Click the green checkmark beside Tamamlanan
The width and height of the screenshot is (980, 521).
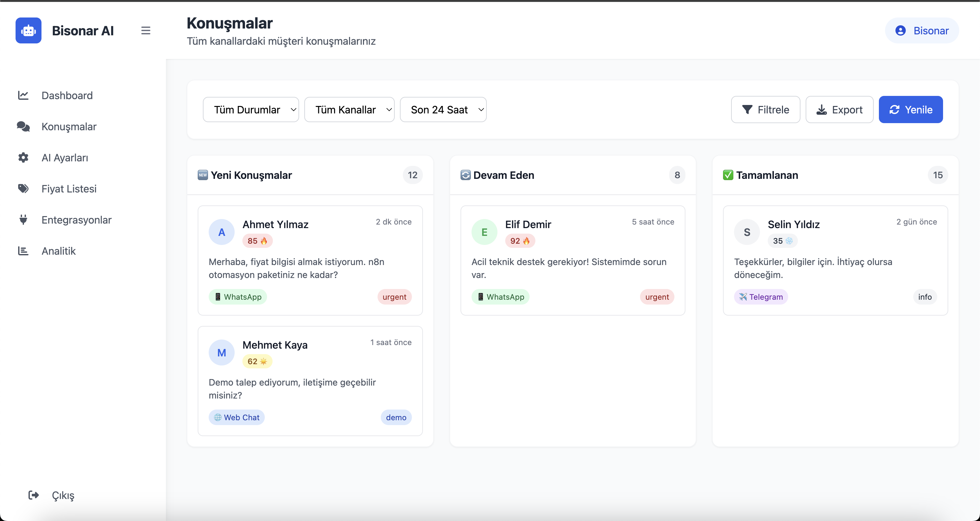728,175
